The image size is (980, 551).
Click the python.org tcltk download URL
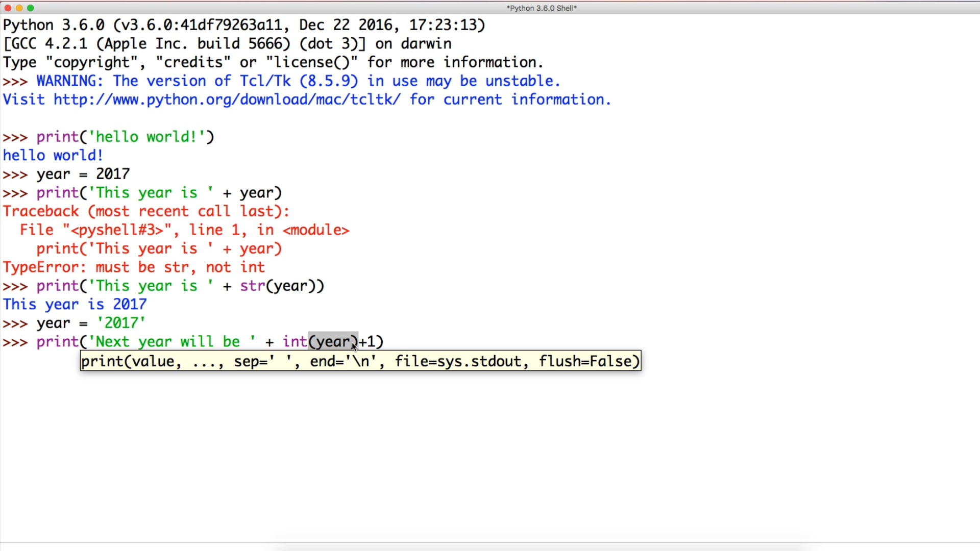(x=227, y=99)
